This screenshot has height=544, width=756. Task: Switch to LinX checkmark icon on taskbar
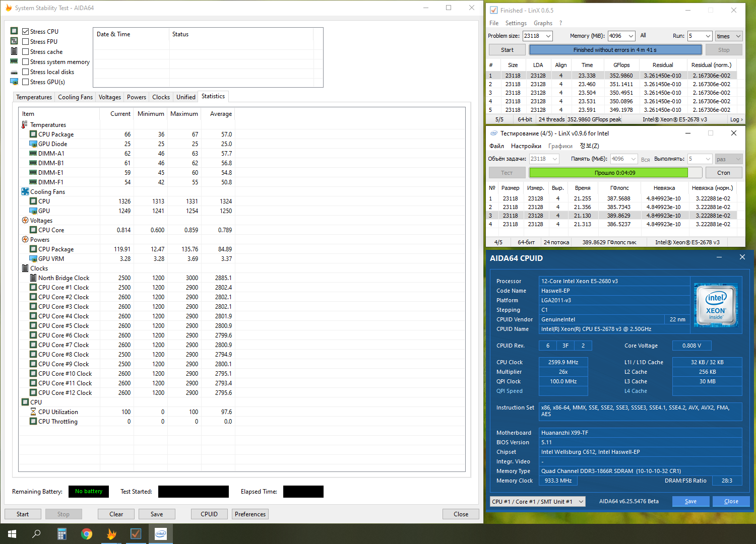click(136, 534)
